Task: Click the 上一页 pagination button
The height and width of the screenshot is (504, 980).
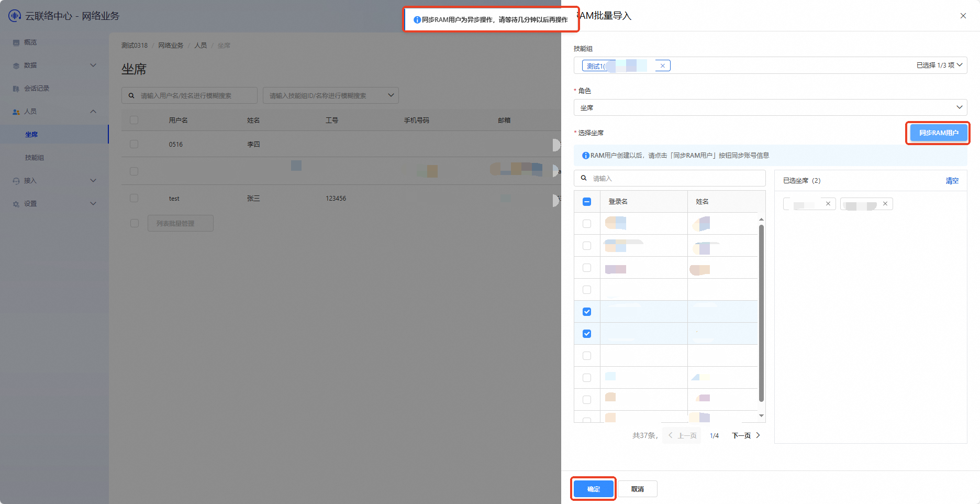Action: tap(682, 435)
